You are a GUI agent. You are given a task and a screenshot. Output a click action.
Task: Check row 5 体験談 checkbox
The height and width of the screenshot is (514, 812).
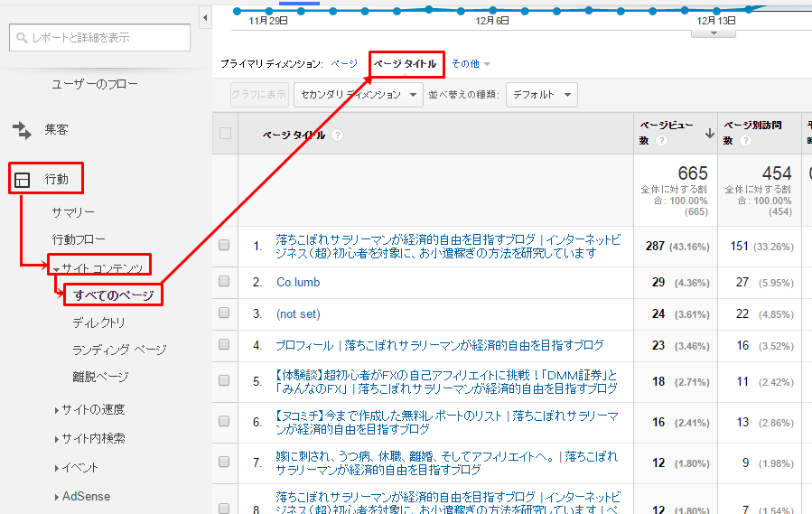tap(224, 381)
